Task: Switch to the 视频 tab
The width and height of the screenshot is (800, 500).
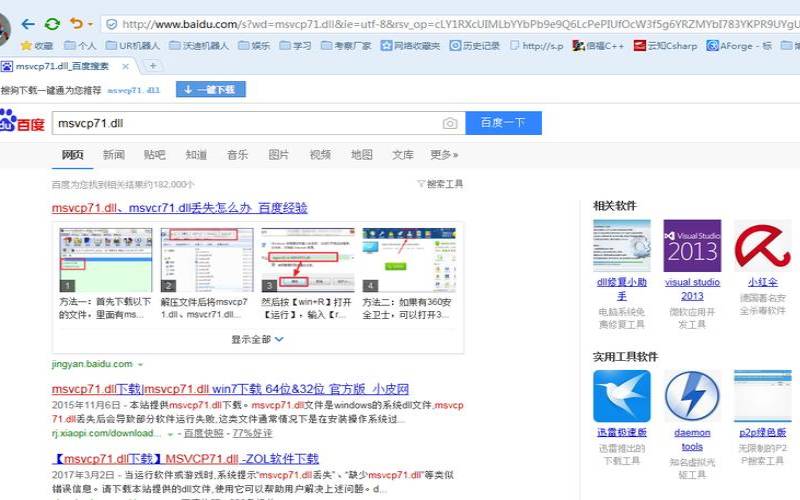Action: tap(320, 155)
